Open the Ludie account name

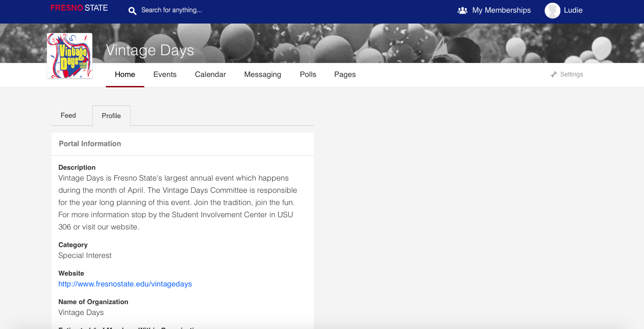click(x=573, y=10)
